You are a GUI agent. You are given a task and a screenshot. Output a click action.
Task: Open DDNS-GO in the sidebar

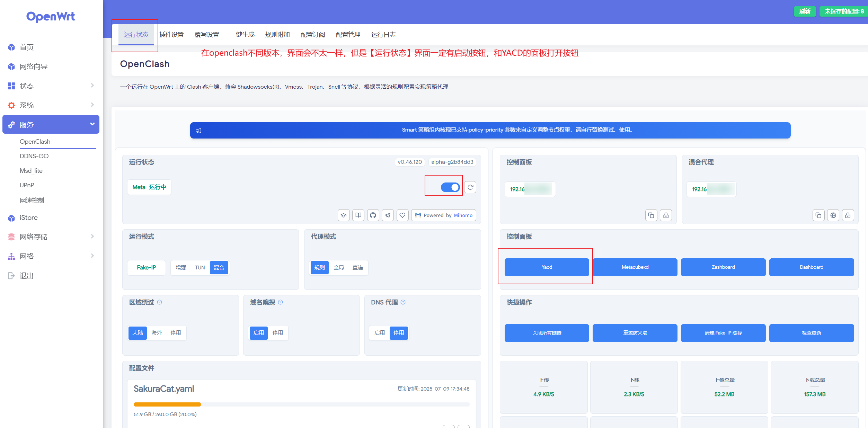[x=34, y=156]
